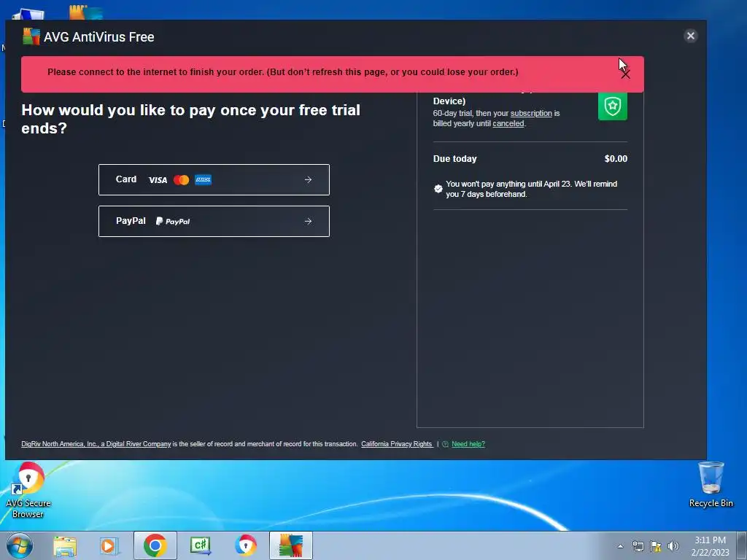The width and height of the screenshot is (747, 560).
Task: Show hidden system tray icons
Action: (620, 546)
